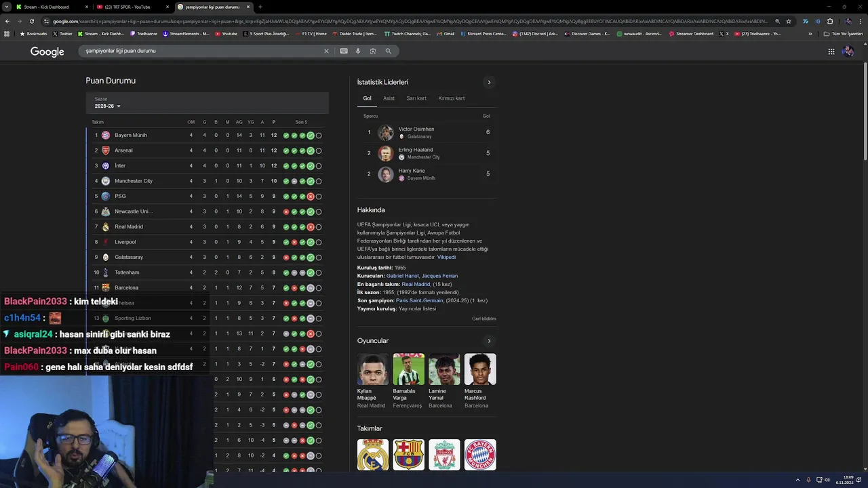Screen dimensions: 868x488
Task: Select İnter in the standings
Action: (120, 166)
